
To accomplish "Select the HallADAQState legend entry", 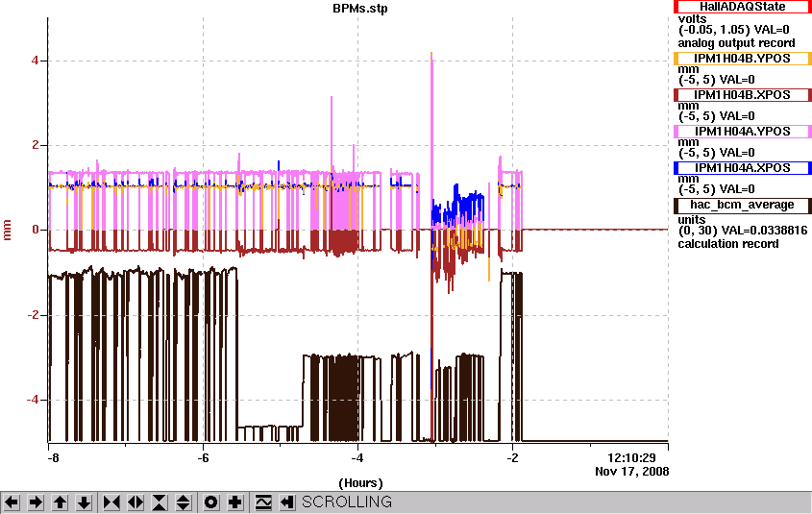I will [x=742, y=7].
